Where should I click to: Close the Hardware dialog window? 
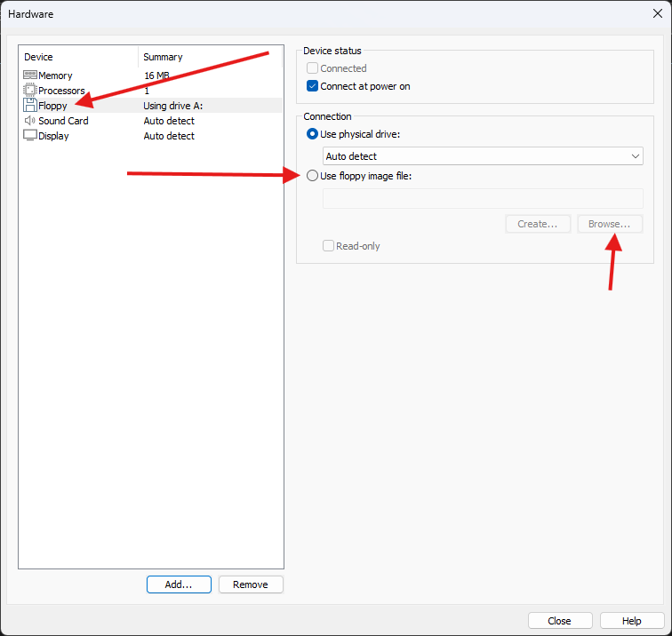[x=657, y=13]
